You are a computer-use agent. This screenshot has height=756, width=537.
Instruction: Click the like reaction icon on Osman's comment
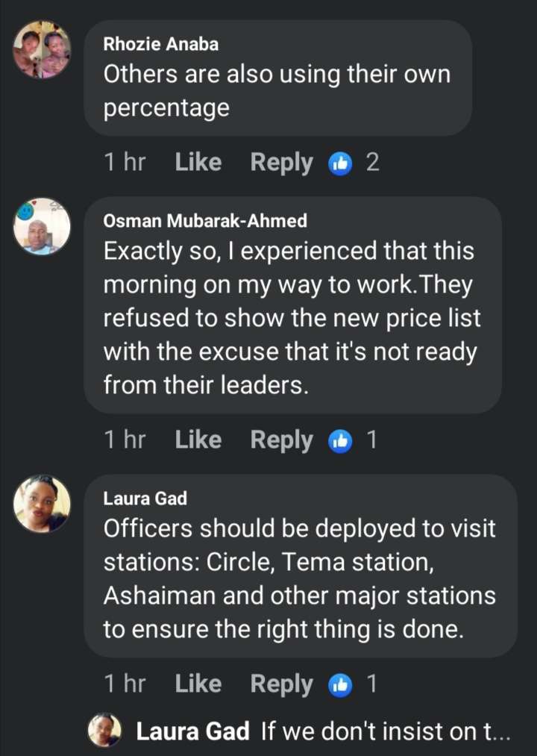coord(339,440)
